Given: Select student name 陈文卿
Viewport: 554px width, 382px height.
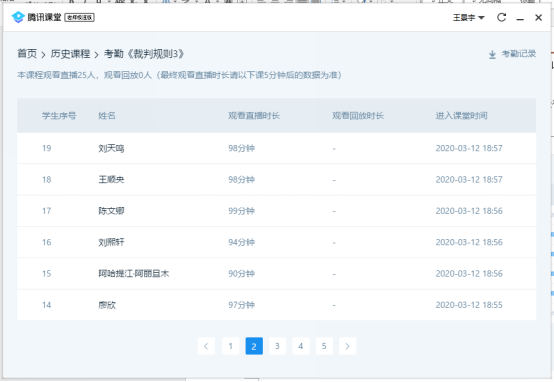Looking at the screenshot, I should click(111, 211).
